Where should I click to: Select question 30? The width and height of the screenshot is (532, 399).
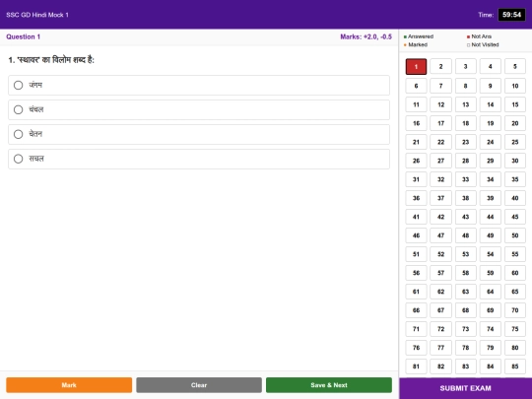[x=515, y=161]
